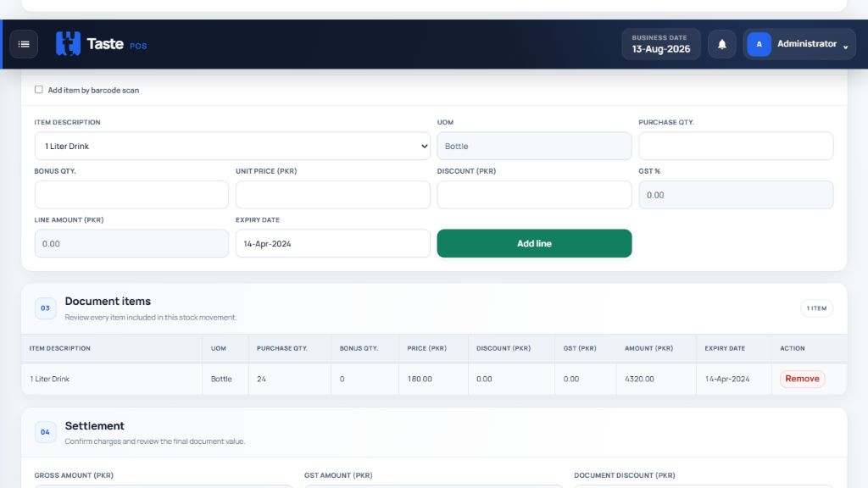Click the Taste POS logo

pos(102,44)
